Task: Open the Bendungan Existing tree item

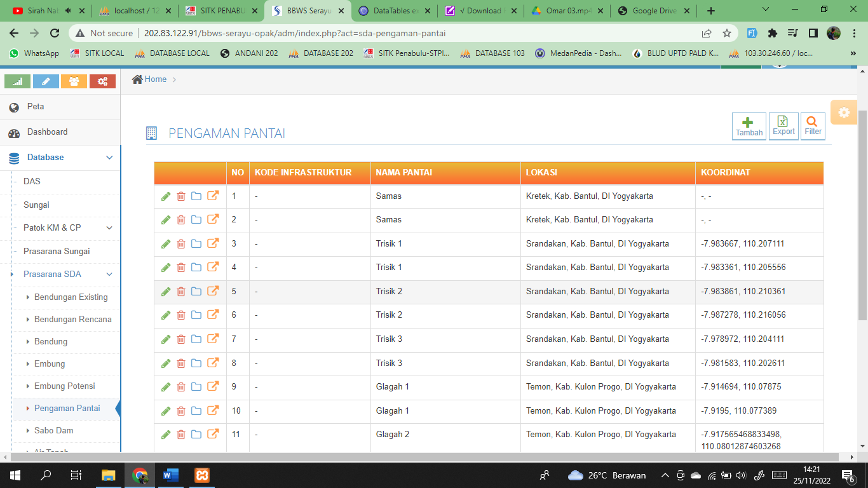Action: click(71, 297)
